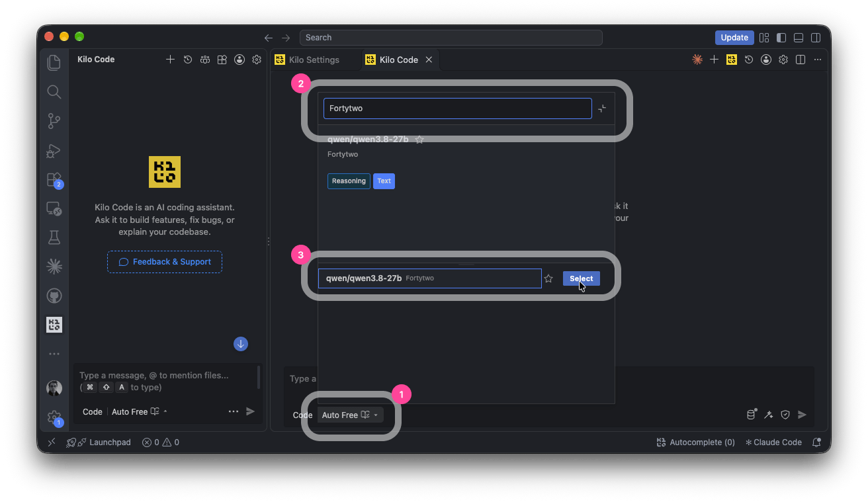Screen dimensions: 868x502
Task: Click the Reasoning tag
Action: point(349,181)
